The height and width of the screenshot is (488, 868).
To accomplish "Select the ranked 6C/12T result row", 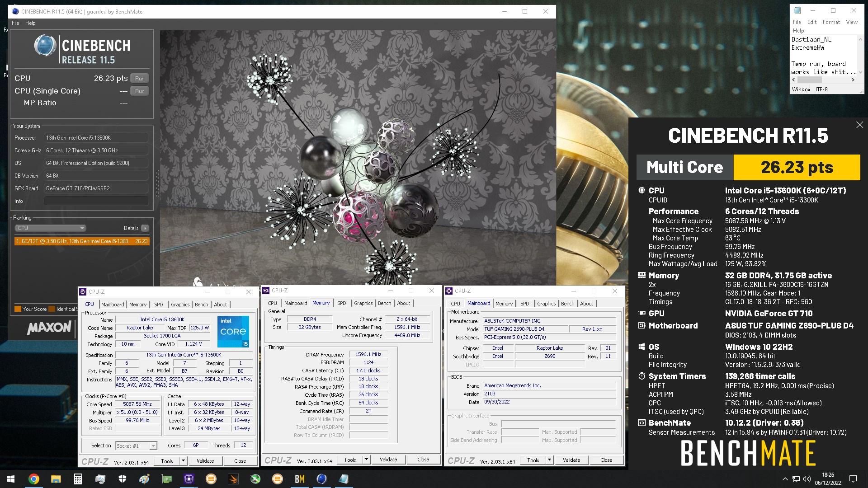I will [82, 241].
